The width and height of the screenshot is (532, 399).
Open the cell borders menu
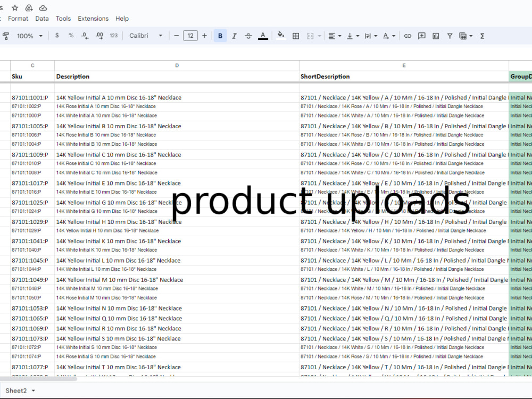click(296, 36)
